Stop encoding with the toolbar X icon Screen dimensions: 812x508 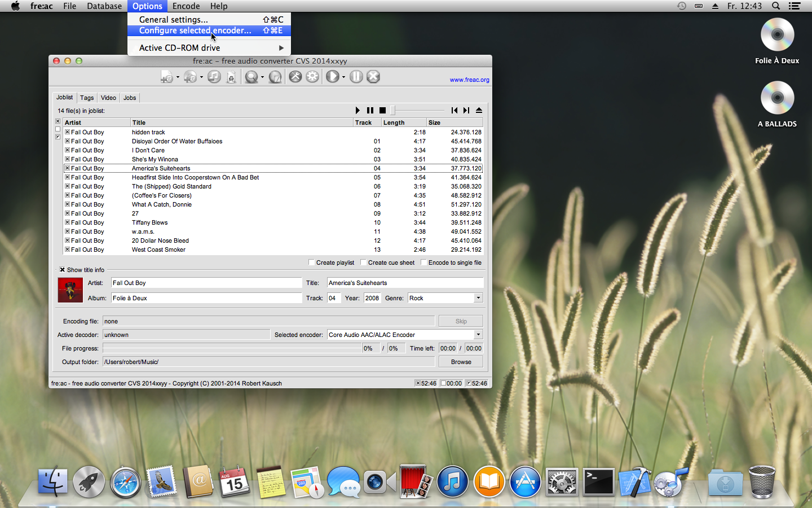[x=373, y=77]
